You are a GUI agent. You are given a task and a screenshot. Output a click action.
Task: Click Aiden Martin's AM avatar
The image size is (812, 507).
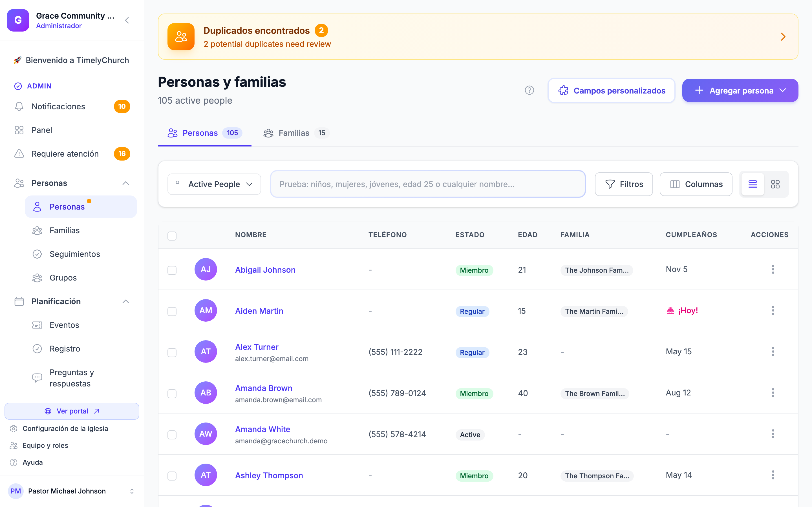[206, 310]
